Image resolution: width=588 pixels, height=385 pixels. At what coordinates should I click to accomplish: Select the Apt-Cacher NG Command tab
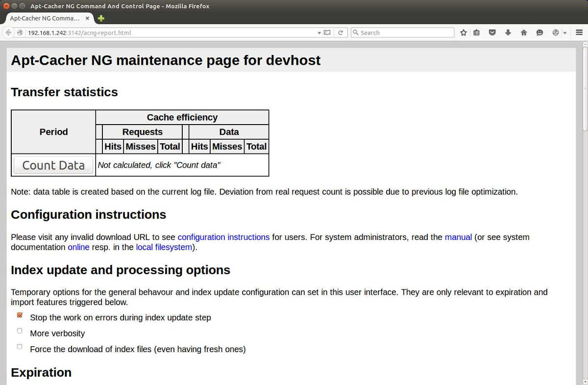pos(49,18)
